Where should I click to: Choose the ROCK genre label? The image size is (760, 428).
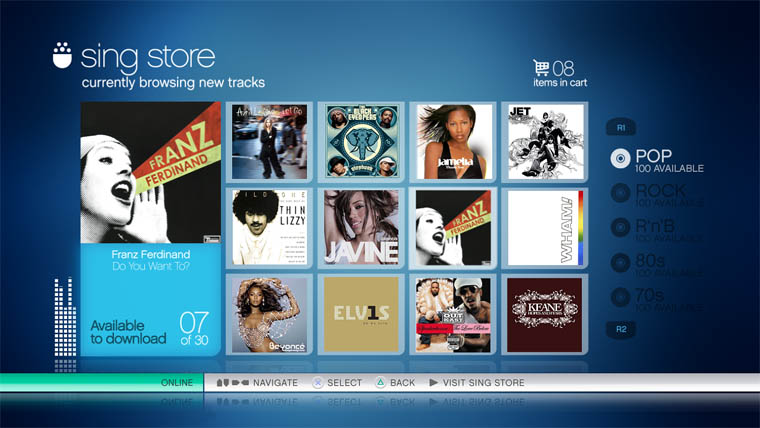(x=661, y=190)
